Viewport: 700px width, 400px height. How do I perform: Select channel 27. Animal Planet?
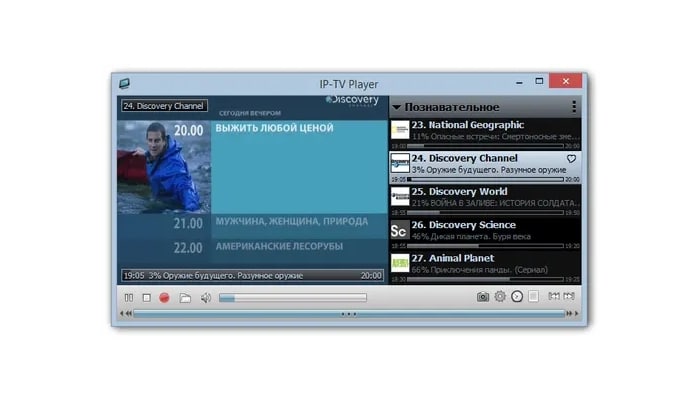[486, 268]
